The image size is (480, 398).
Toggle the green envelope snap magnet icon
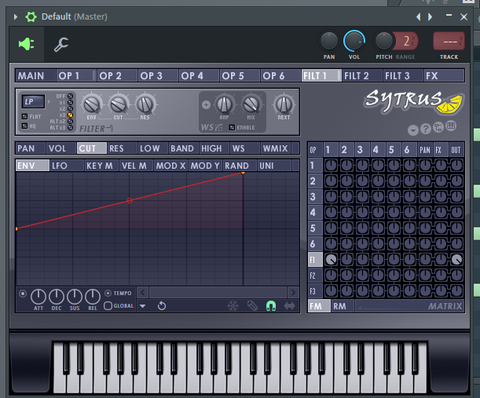click(x=271, y=306)
